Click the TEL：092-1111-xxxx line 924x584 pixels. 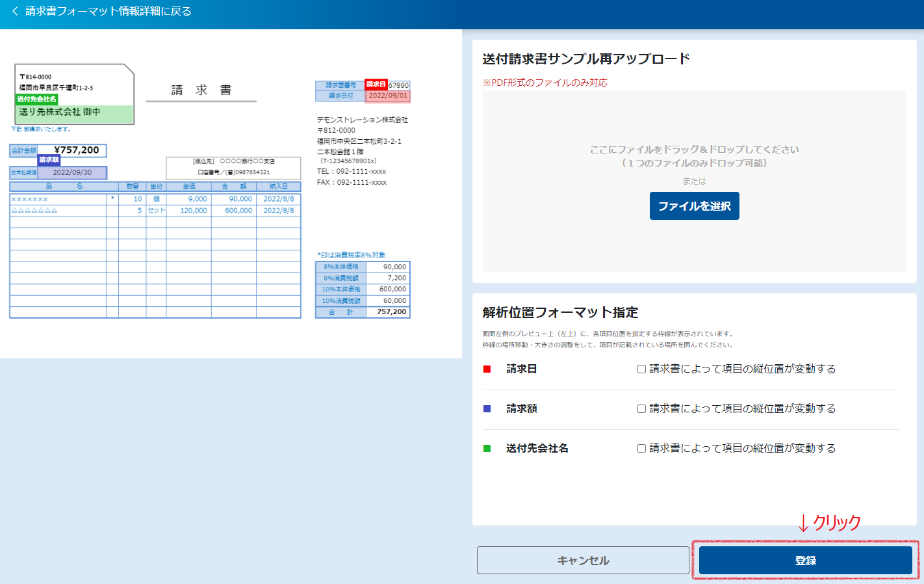click(x=352, y=172)
